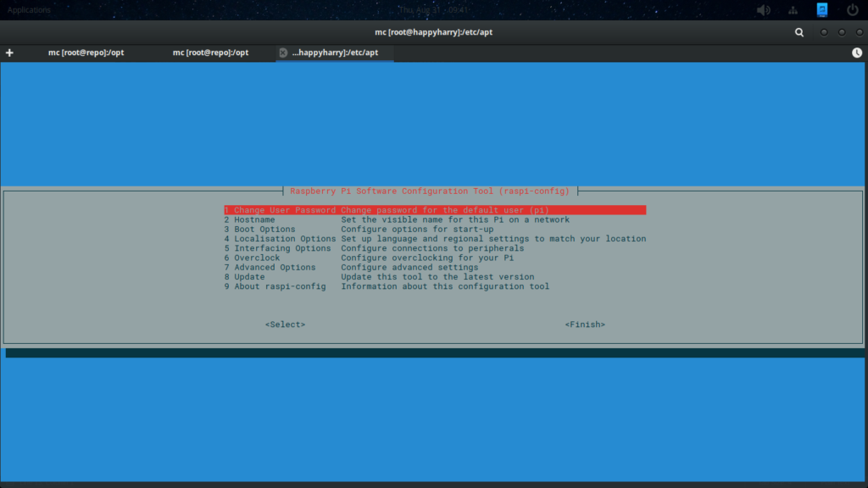The width and height of the screenshot is (868, 488).
Task: Open a new terminal tab with plus icon
Action: tap(9, 53)
